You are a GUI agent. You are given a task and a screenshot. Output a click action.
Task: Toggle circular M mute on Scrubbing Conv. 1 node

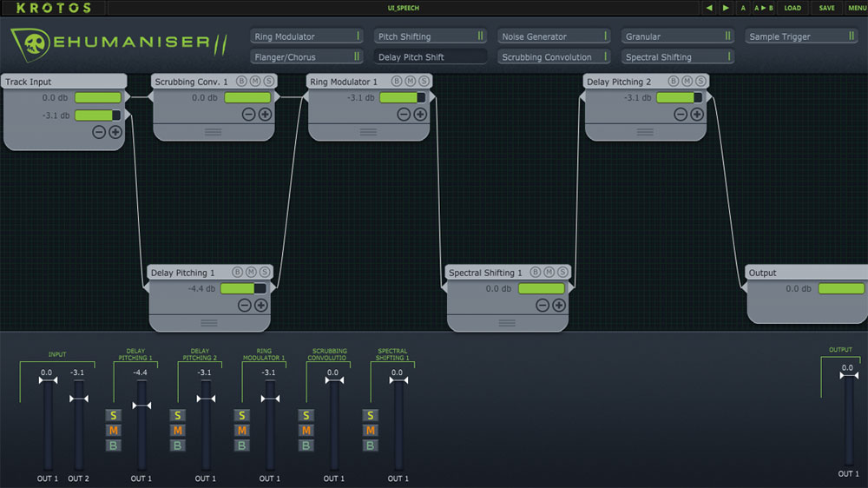point(253,82)
